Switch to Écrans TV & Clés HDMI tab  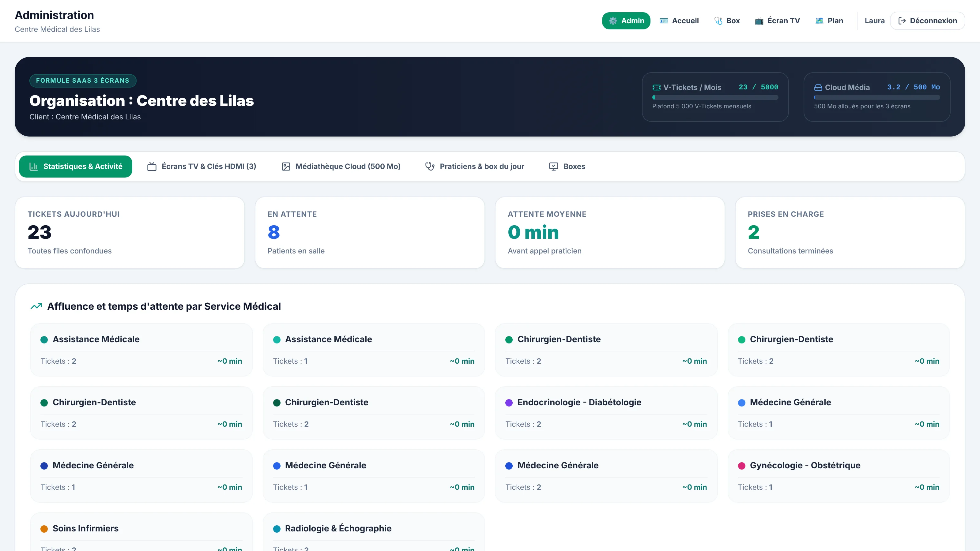point(202,167)
